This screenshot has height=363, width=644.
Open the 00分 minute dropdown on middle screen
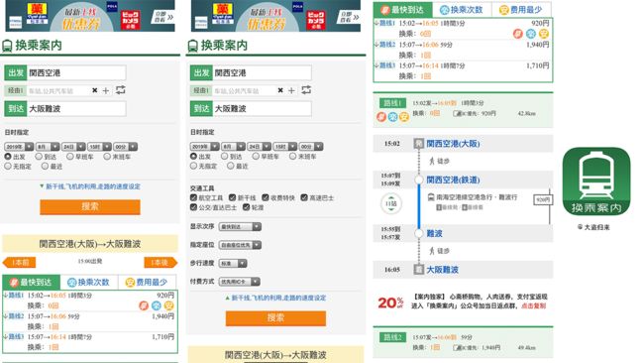click(x=310, y=147)
